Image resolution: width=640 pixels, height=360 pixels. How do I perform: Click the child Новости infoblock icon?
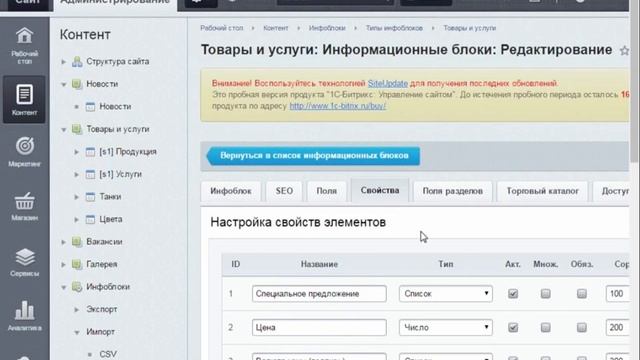(x=90, y=107)
